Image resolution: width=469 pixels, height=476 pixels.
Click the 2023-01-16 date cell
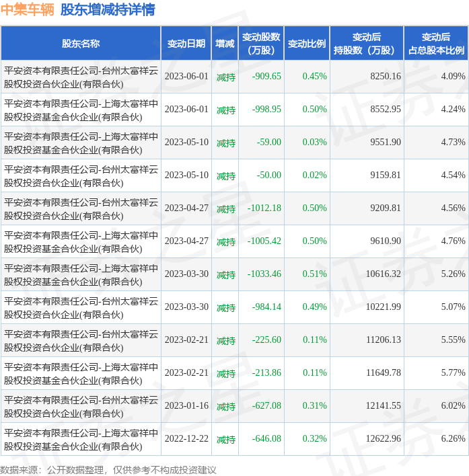click(186, 405)
